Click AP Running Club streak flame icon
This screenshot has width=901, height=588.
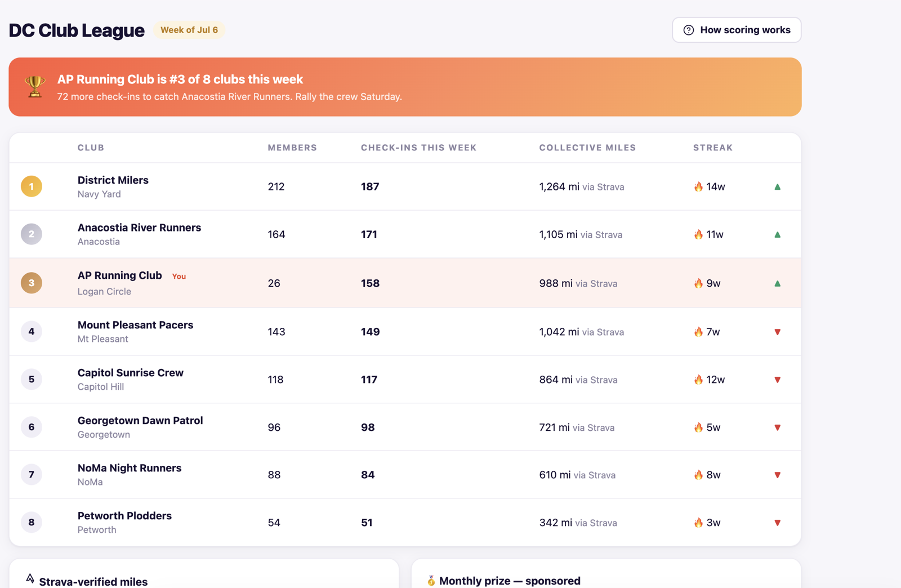coord(698,283)
